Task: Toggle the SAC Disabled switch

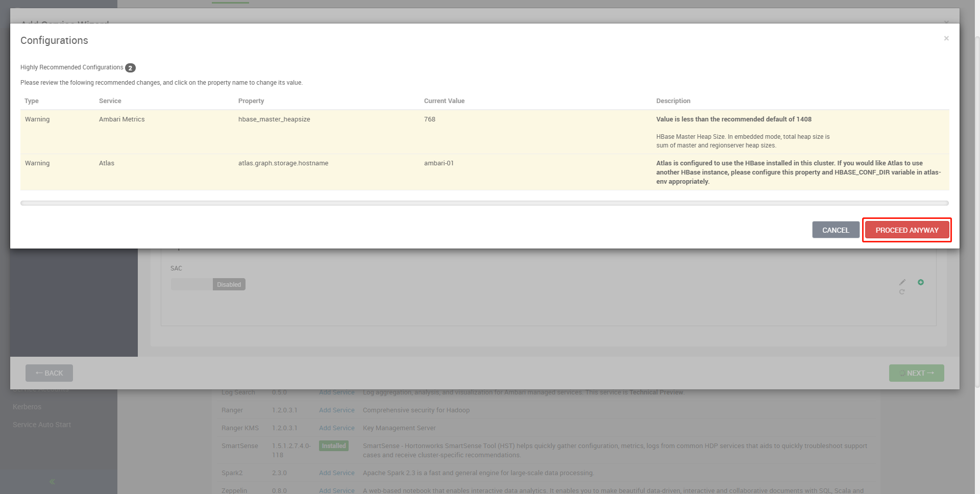Action: [x=208, y=284]
